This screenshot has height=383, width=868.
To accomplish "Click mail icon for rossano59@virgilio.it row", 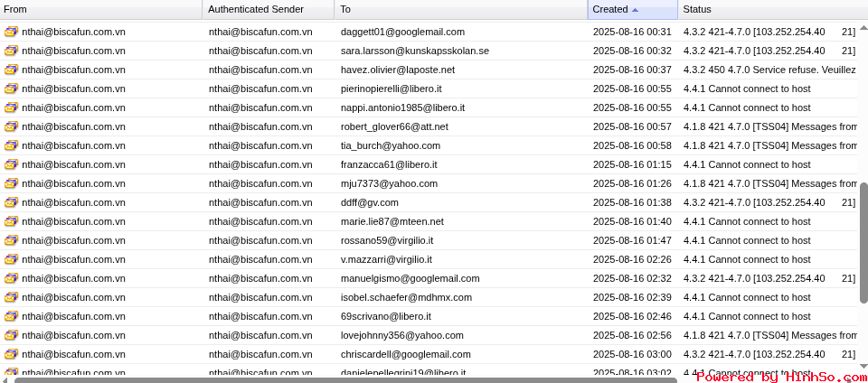I will (11, 240).
